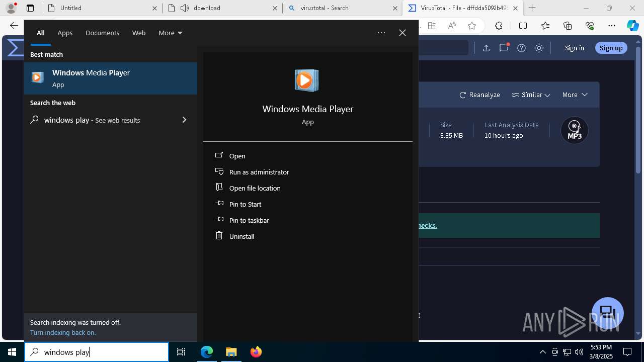
Task: Launch Microsoft Edge from taskbar
Action: [207, 352]
